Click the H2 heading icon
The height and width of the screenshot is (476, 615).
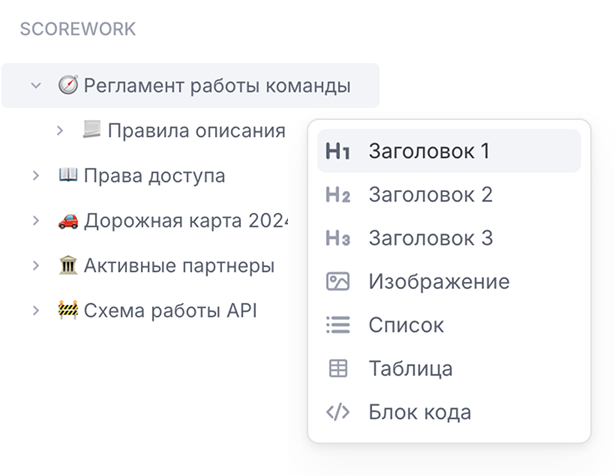coord(338,195)
